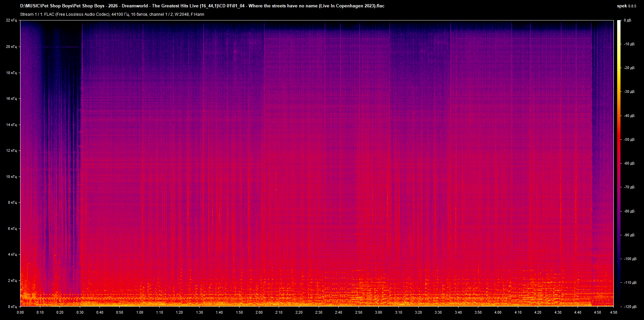This screenshot has width=644, height=320.
Task: Click the W:2048 window size indicator
Action: click(x=181, y=14)
